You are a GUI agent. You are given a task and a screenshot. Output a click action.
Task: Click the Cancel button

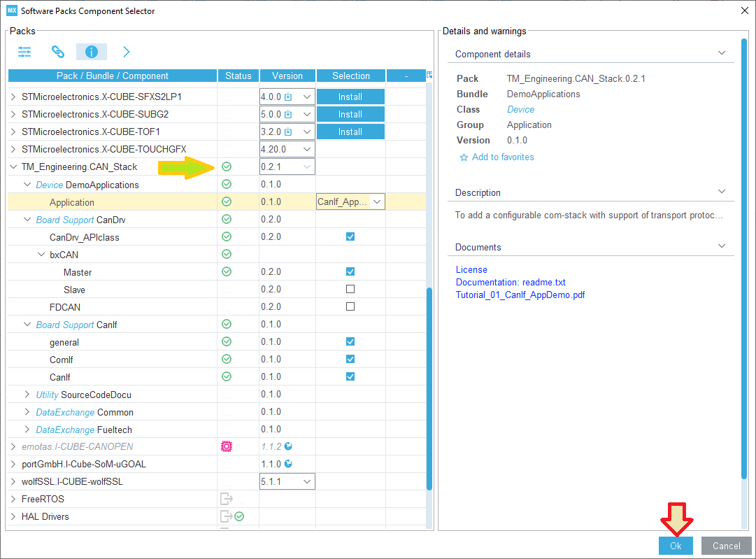(x=726, y=546)
